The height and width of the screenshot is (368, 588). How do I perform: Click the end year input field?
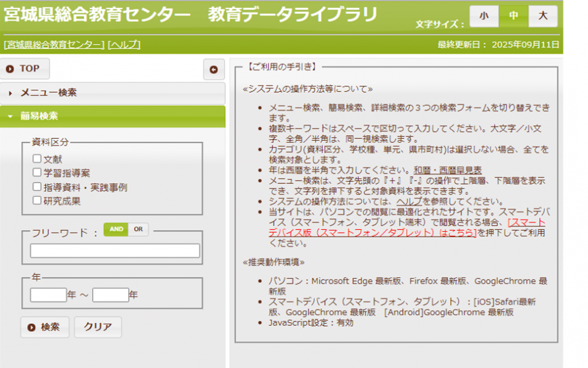(110, 295)
